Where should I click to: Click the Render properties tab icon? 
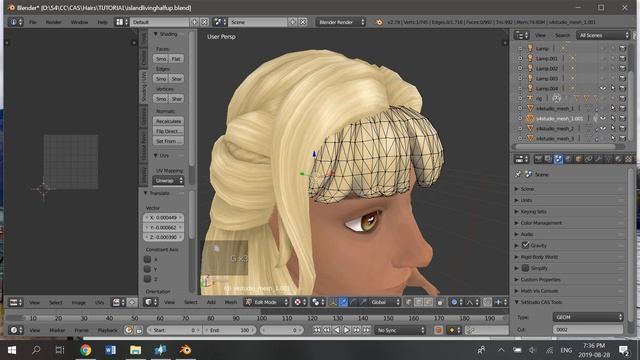pyautogui.click(x=538, y=159)
